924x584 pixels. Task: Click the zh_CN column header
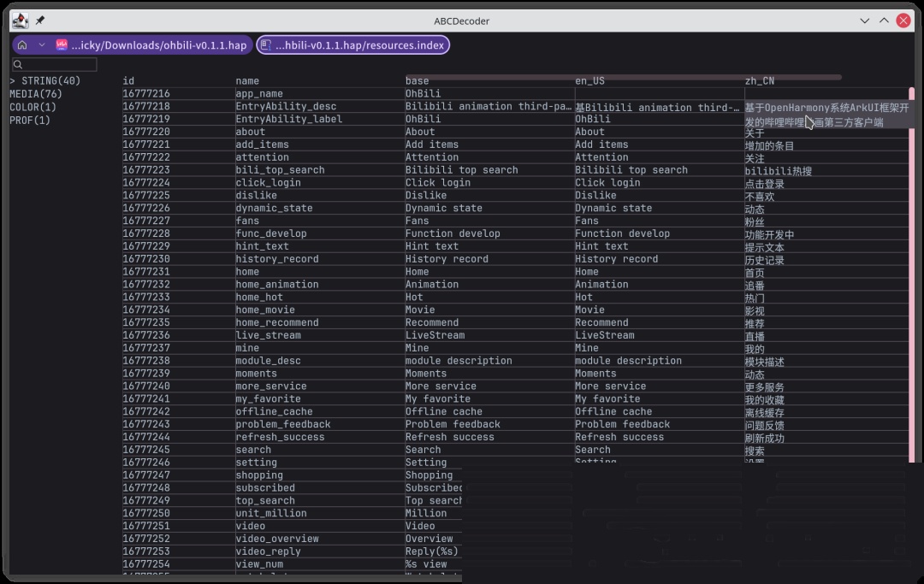click(x=760, y=80)
